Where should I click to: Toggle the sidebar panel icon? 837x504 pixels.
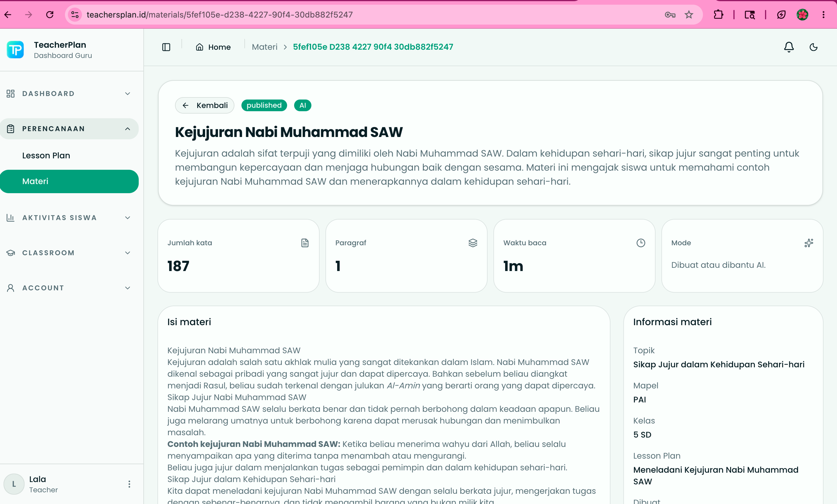[166, 47]
